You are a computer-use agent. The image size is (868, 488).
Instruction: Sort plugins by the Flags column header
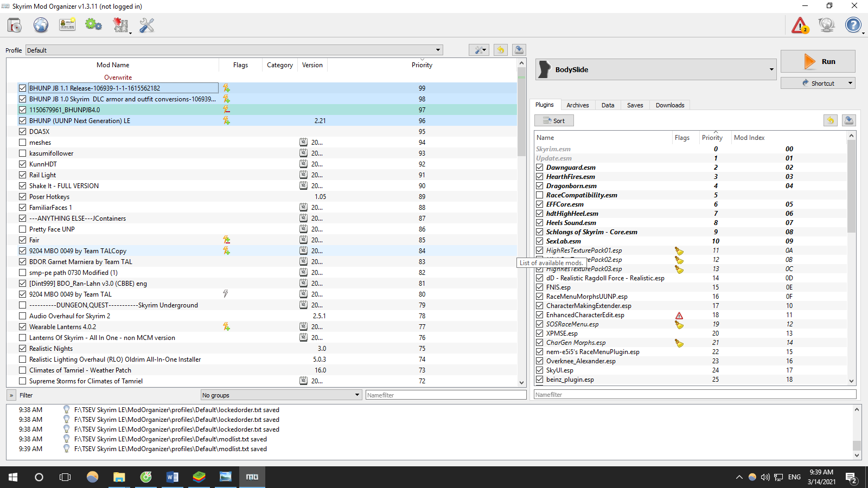[682, 138]
